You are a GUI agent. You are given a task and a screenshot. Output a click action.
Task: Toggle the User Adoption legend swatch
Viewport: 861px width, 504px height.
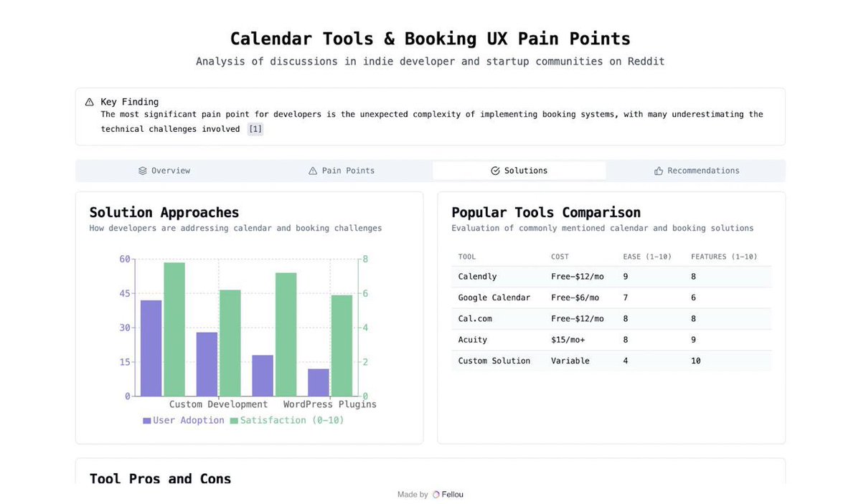[147, 421]
